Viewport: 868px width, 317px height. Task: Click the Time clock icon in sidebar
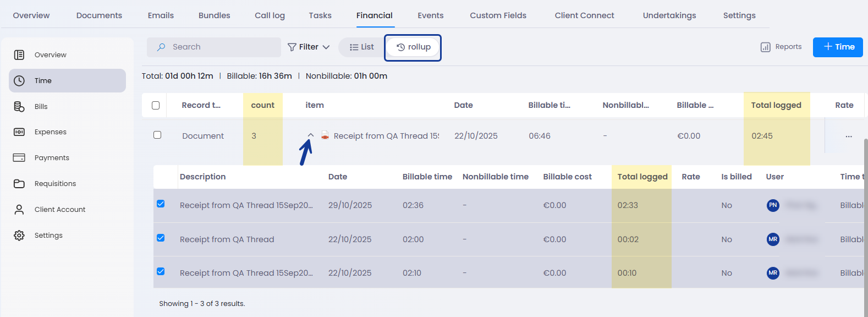point(19,81)
